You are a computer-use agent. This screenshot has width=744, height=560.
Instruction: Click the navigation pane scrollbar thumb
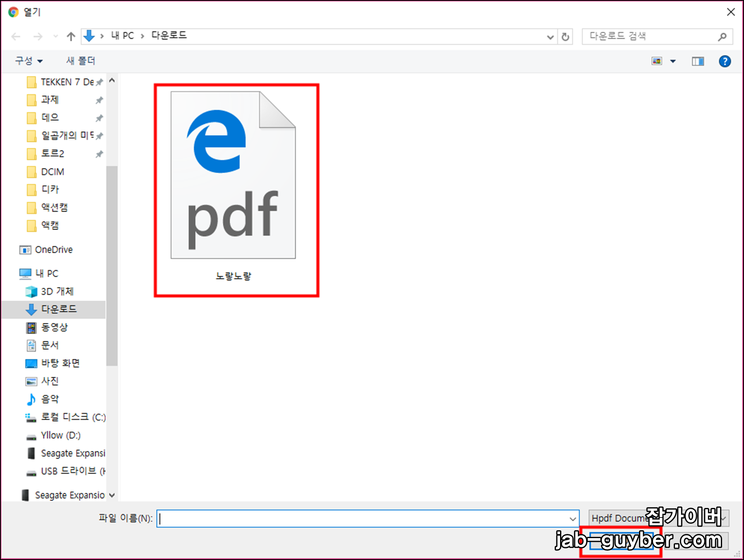[112, 266]
